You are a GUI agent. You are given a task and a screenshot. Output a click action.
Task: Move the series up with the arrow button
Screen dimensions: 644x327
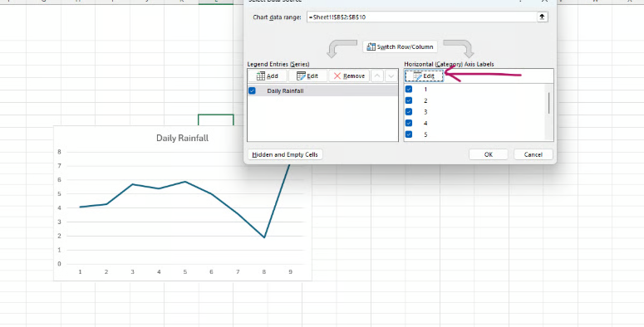click(x=378, y=76)
